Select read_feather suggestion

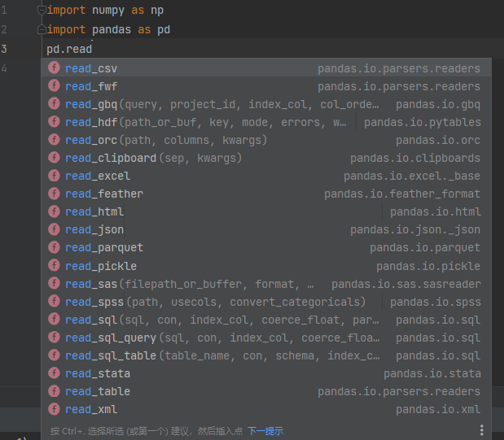click(266, 194)
